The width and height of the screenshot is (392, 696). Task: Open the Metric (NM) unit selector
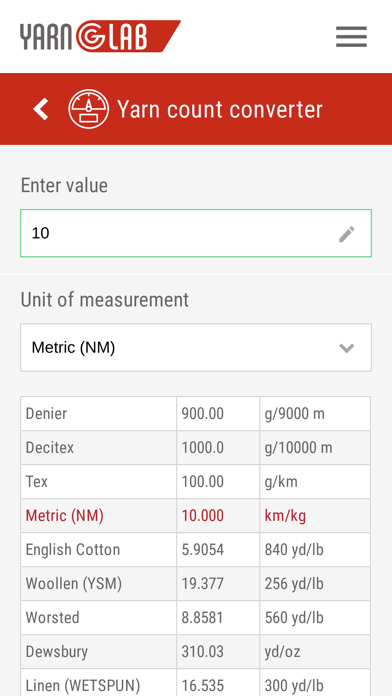196,348
